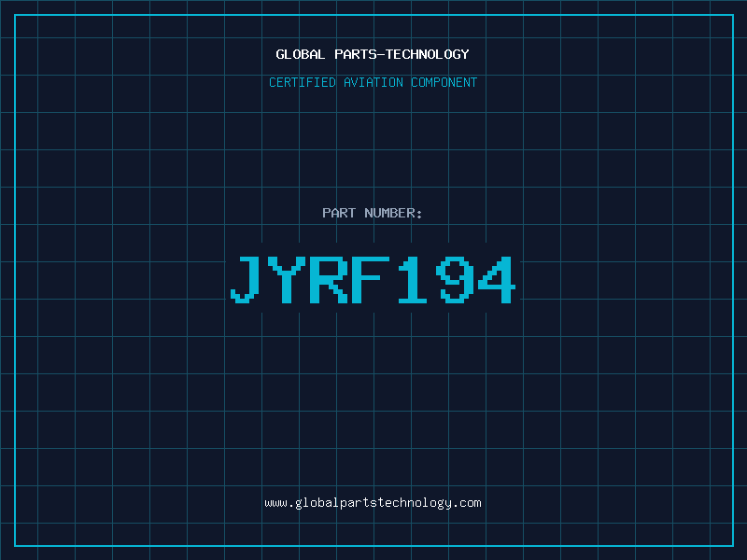The height and width of the screenshot is (560, 747).
Task: Click the digit 1 in the part number
Action: click(x=413, y=280)
